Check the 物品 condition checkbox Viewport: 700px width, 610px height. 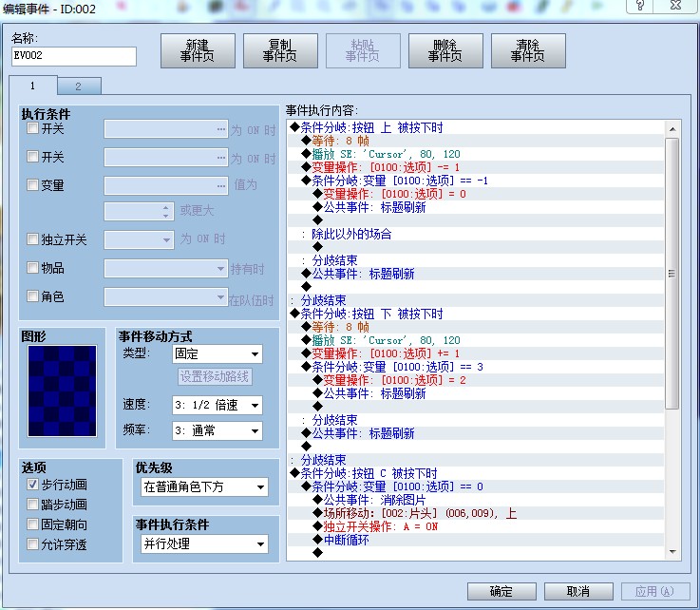coord(32,268)
